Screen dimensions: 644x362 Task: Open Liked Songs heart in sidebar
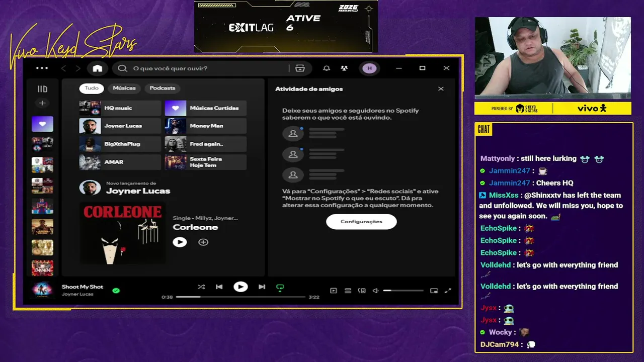42,124
